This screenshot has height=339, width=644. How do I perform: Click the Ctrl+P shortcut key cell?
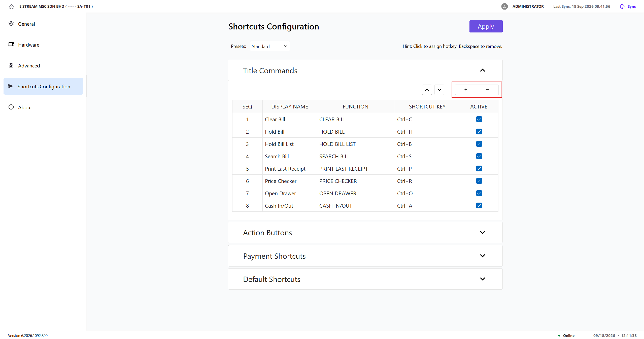click(x=427, y=169)
